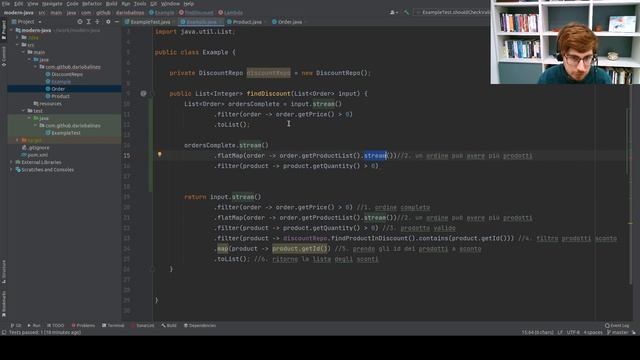The height and width of the screenshot is (360, 640).
Task: Open the Refactor menu
Action: 92,4
